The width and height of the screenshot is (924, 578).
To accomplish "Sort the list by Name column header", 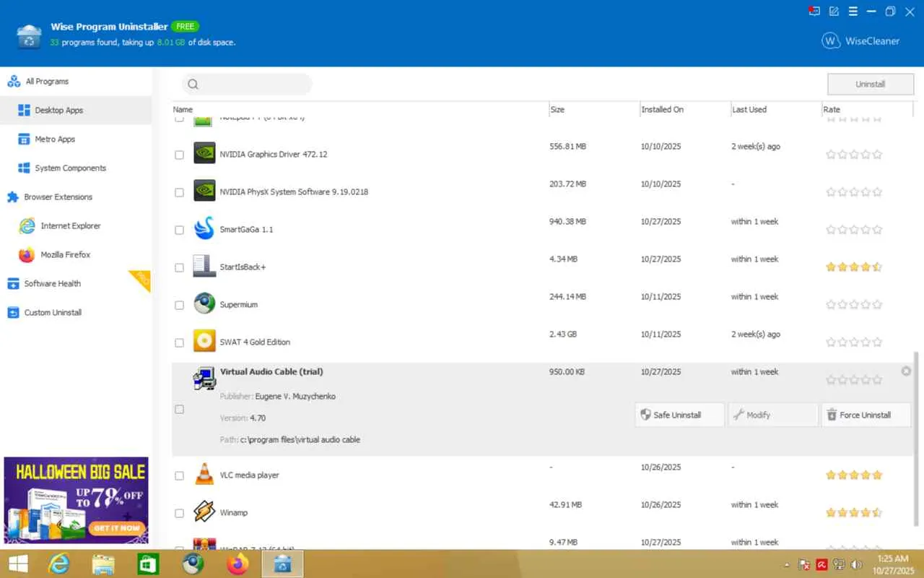I will coord(360,110).
